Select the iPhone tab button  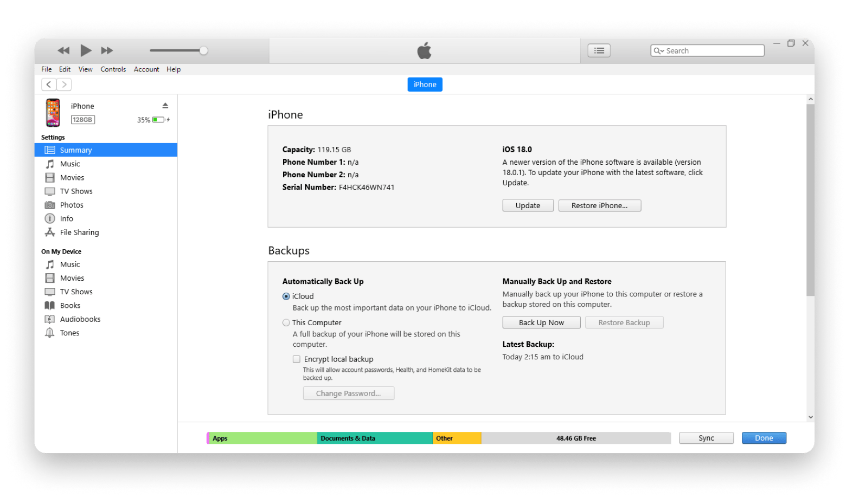tap(425, 85)
